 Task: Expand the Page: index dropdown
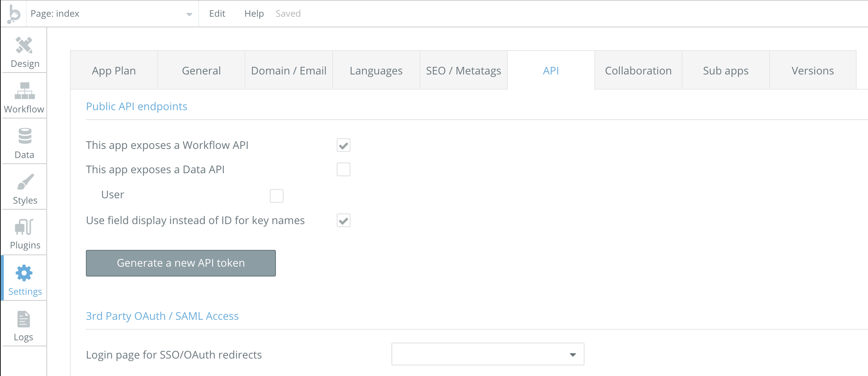point(189,14)
